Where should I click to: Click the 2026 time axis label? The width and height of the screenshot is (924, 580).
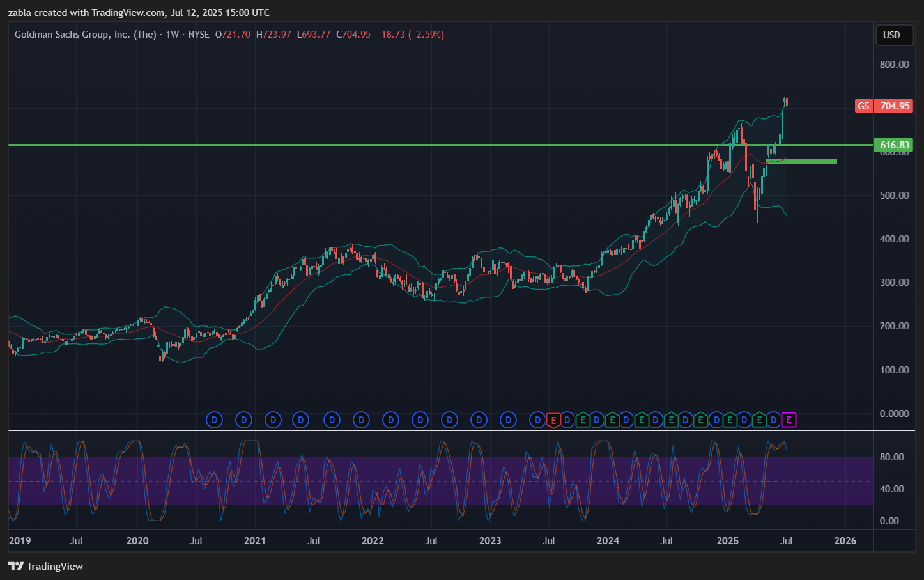point(845,541)
